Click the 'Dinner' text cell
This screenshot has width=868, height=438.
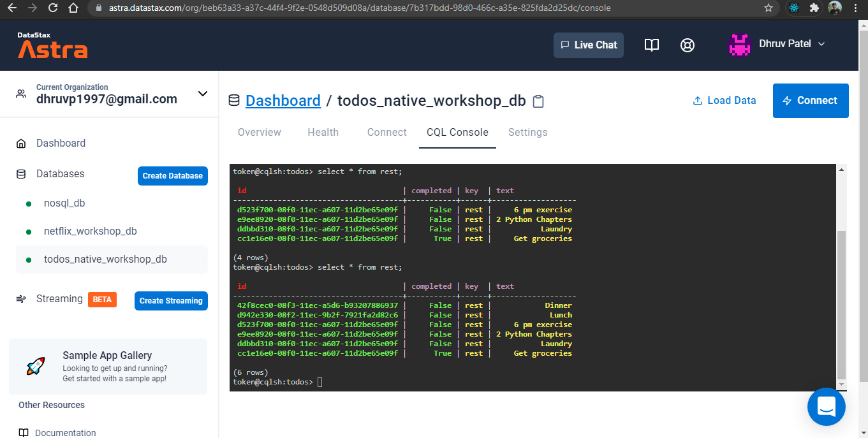558,305
